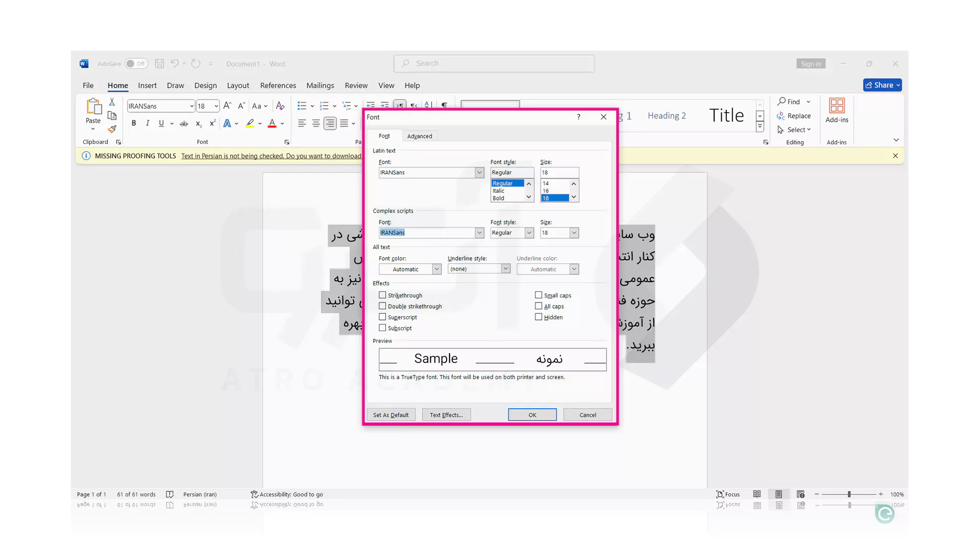Click the Undo arrow icon
Viewport: 980px width, 551px height.
(x=175, y=64)
